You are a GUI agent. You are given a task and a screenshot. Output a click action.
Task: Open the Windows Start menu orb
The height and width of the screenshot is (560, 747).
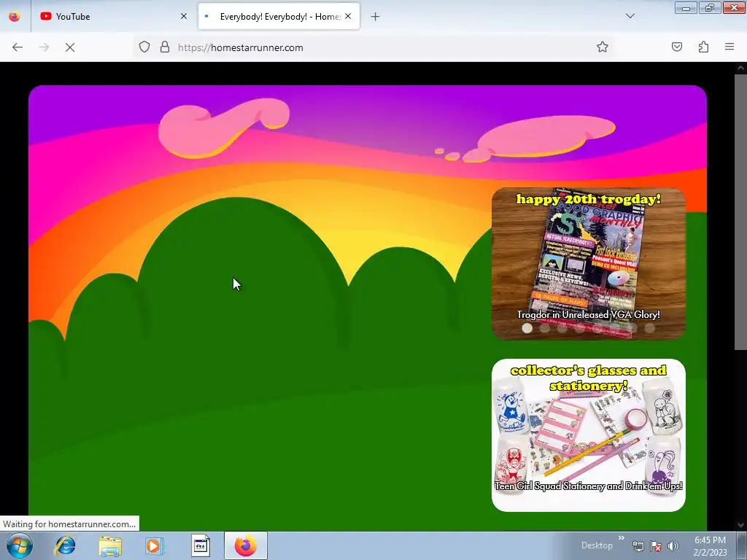point(20,545)
